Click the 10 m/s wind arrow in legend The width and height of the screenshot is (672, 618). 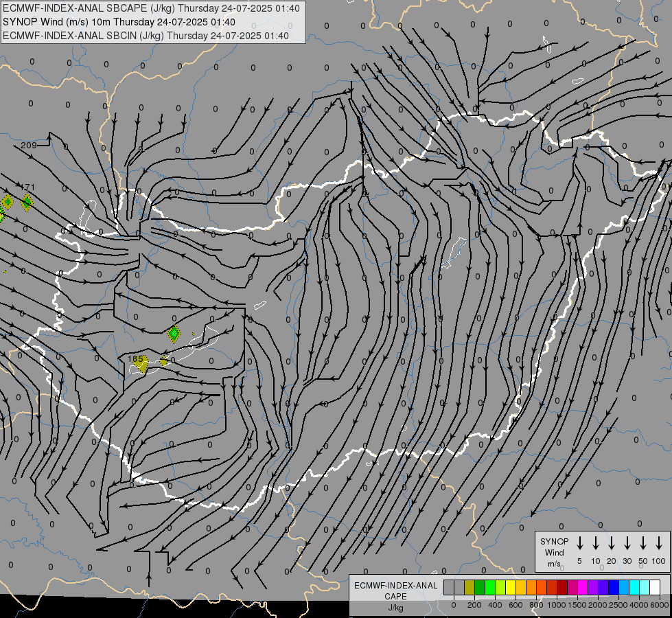pos(596,543)
